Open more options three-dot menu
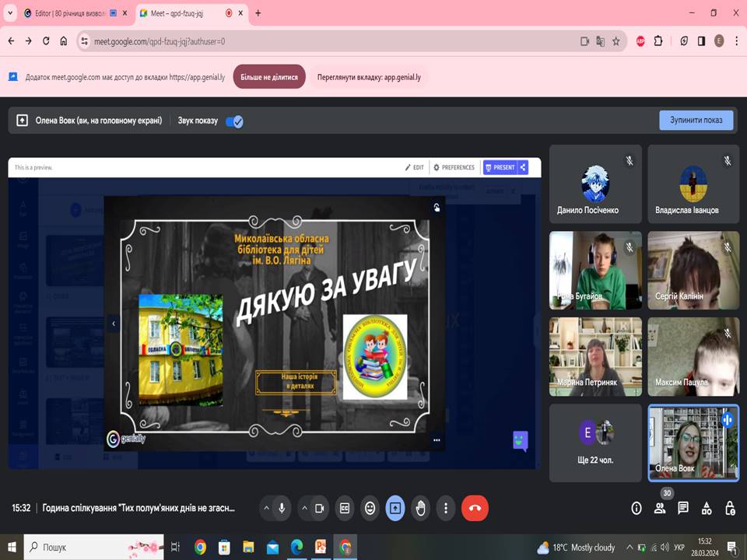 pyautogui.click(x=446, y=509)
